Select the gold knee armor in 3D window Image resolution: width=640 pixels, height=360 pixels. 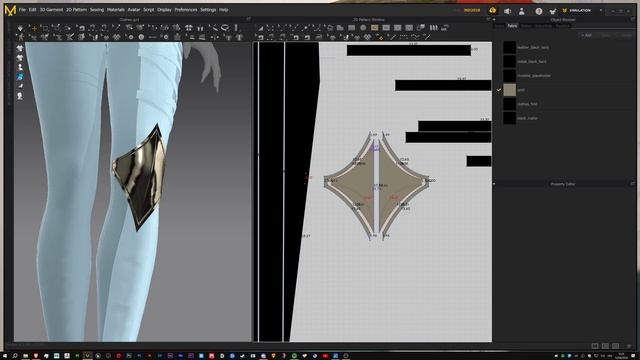pos(141,177)
